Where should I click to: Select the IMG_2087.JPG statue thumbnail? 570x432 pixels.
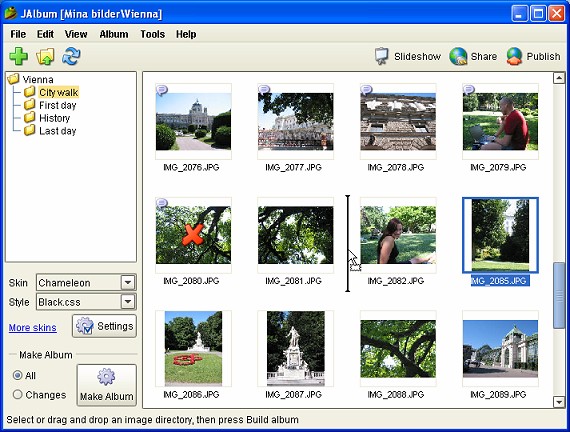[296, 348]
